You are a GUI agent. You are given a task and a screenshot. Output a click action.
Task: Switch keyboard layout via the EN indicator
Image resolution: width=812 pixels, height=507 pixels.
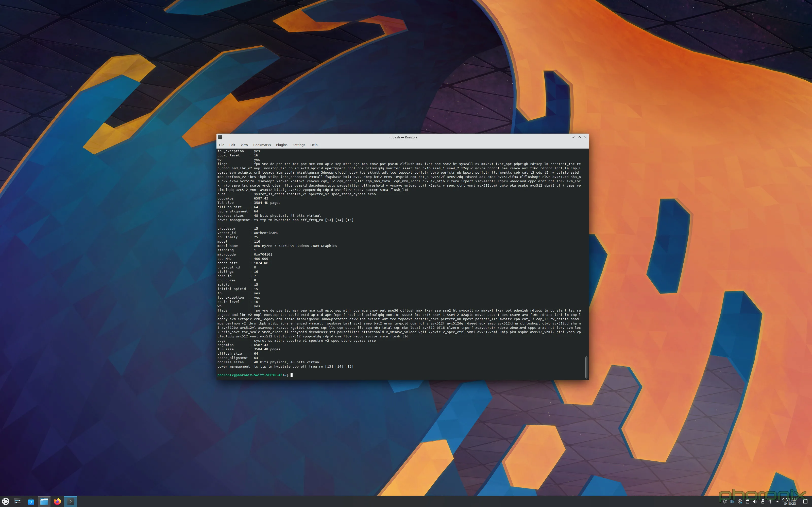[x=733, y=502]
